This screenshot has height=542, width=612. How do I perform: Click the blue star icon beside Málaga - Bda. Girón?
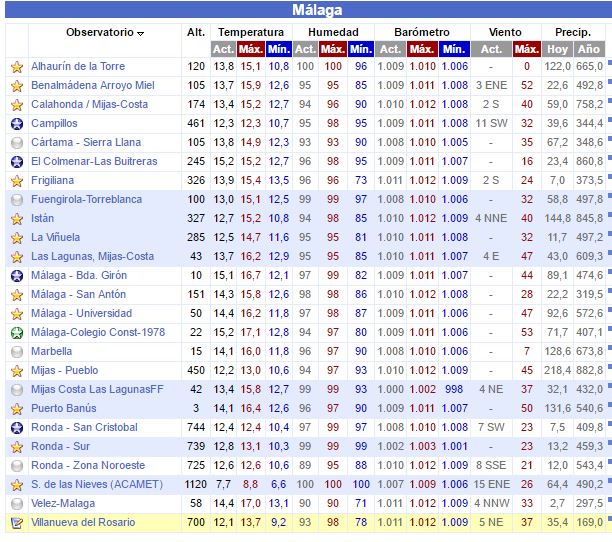pos(16,276)
